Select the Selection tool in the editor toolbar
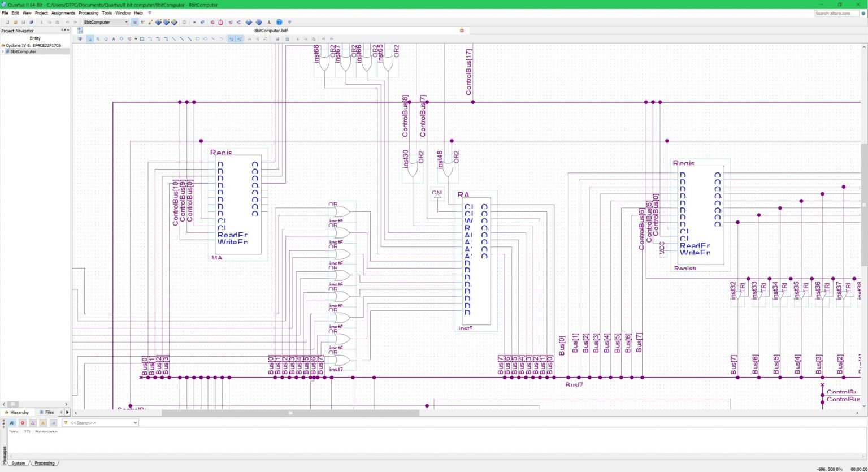 [x=89, y=39]
